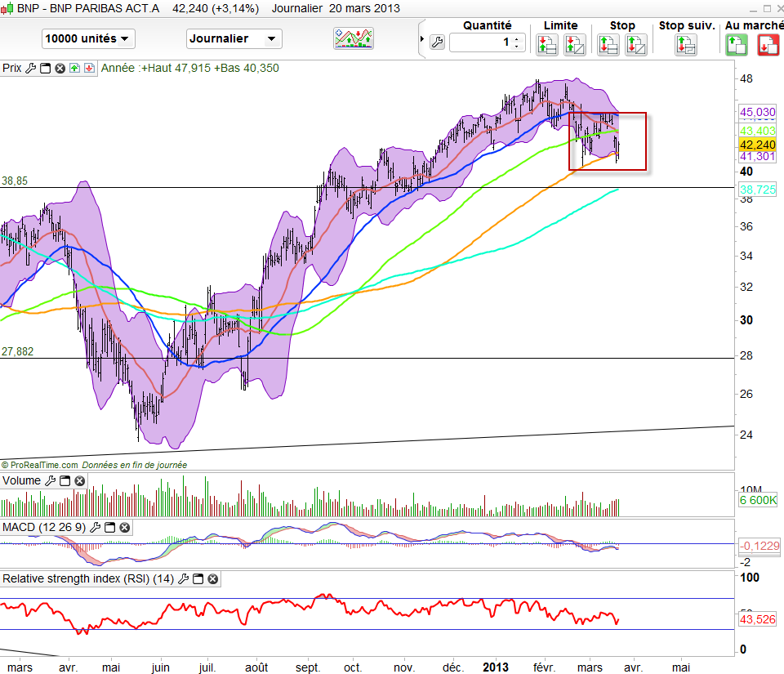Collapse the trading toolbar arrow expander

click(x=421, y=39)
